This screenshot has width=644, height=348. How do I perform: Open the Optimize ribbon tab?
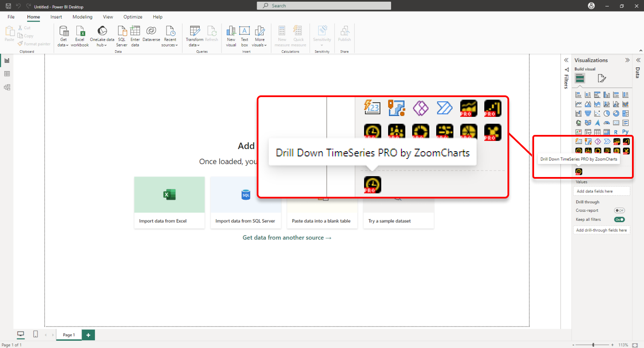pyautogui.click(x=133, y=17)
